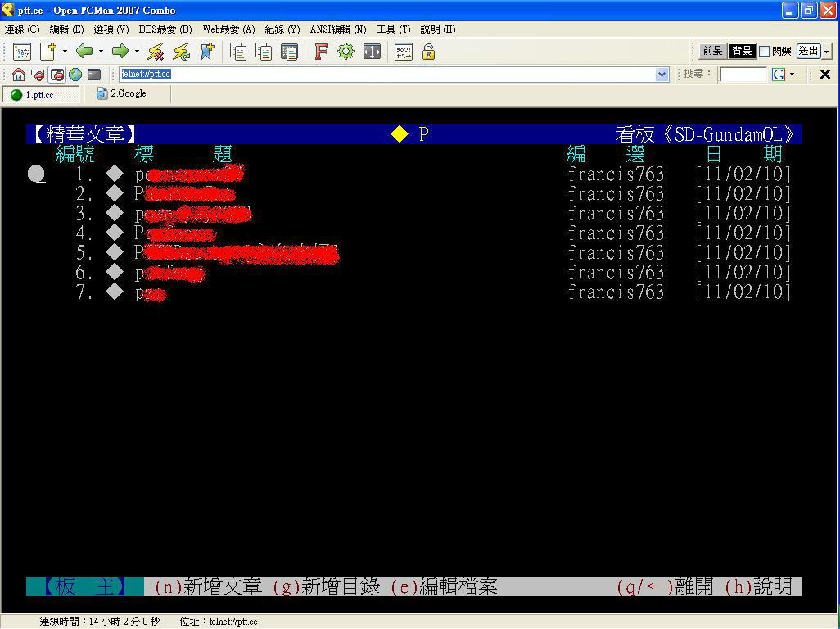Copy selected text icon
The height and width of the screenshot is (629, 840).
[238, 52]
